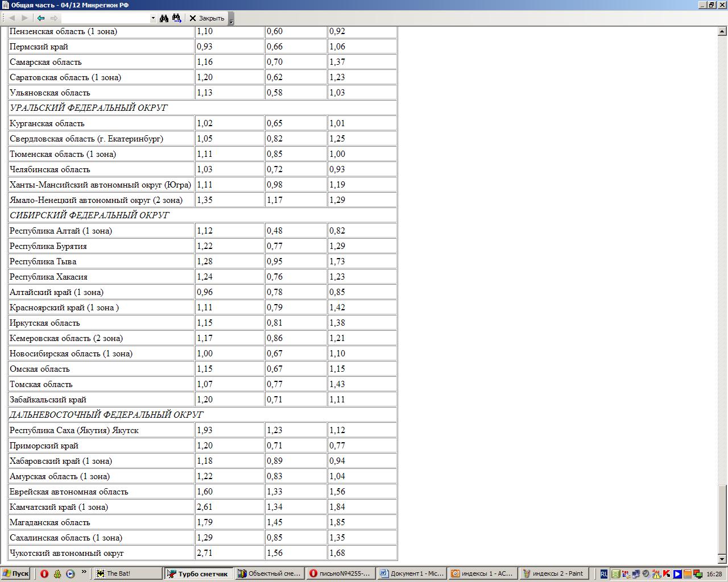Click the grayed forward arrow in the toolbar

pos(54,18)
